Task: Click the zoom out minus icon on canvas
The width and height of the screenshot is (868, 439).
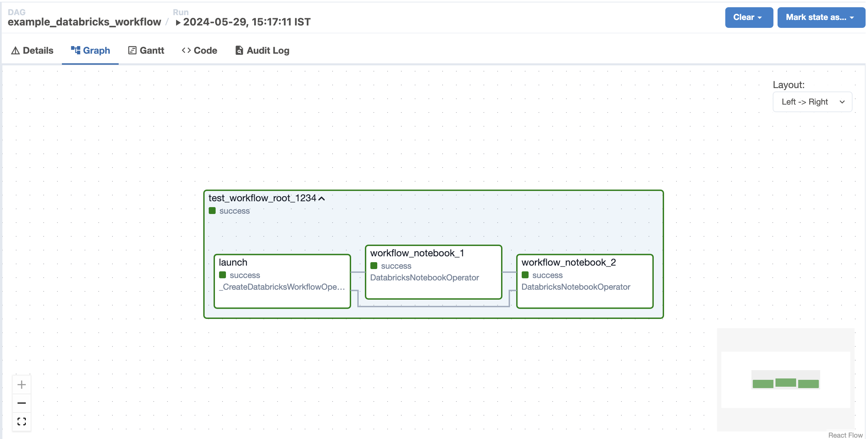Action: click(x=21, y=403)
